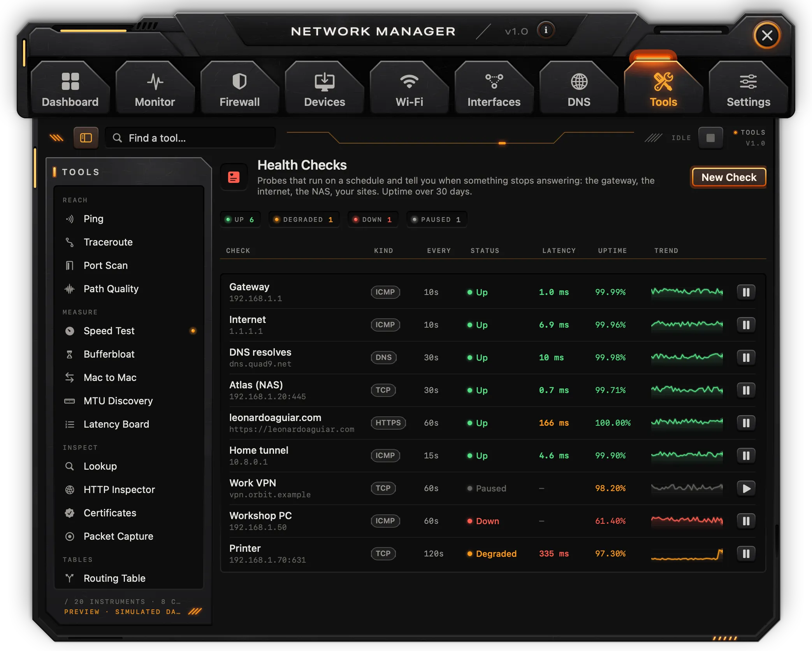Open the HTTP Inspector tool

(x=129, y=490)
